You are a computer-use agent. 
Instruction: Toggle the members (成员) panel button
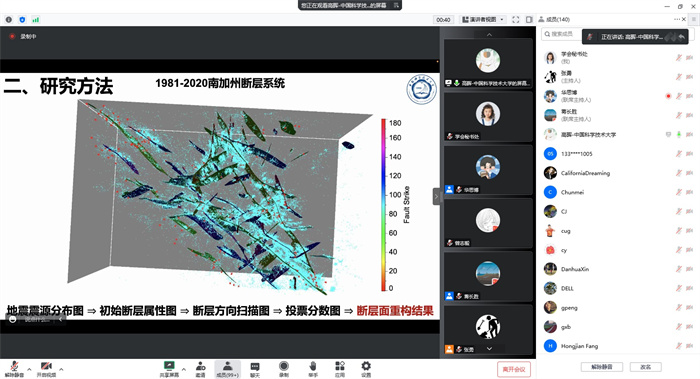228,369
